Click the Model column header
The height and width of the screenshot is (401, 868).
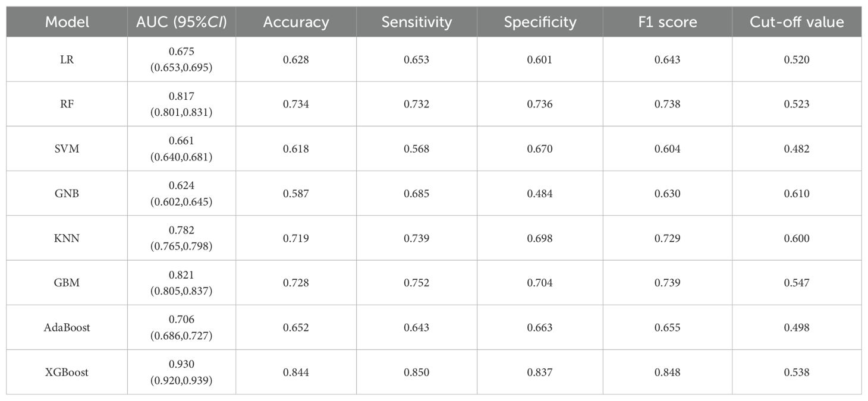[67, 22]
